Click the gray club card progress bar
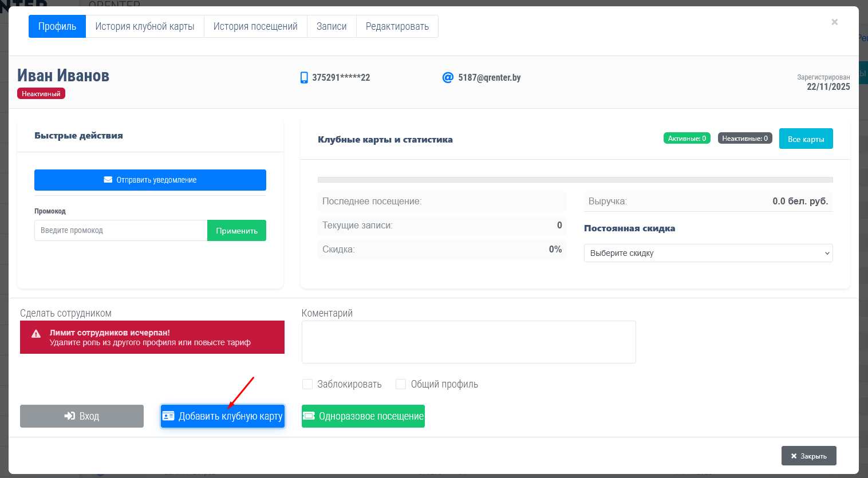 point(575,180)
